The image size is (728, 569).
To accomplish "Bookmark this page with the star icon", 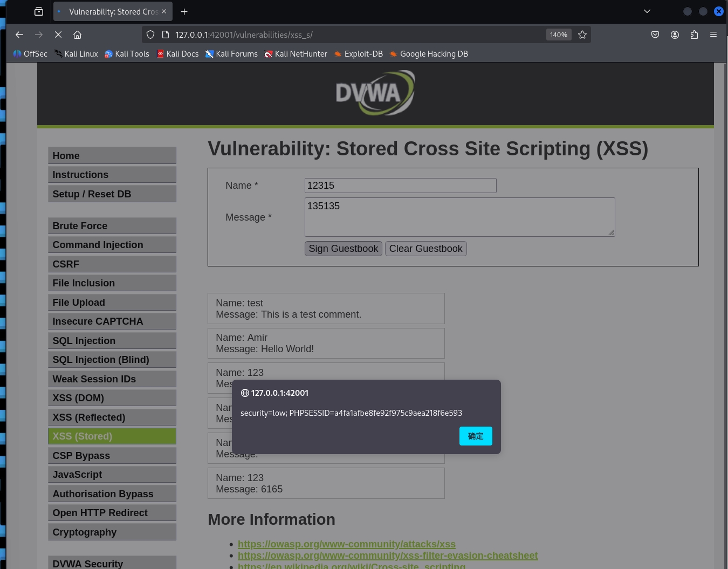I will pyautogui.click(x=582, y=35).
